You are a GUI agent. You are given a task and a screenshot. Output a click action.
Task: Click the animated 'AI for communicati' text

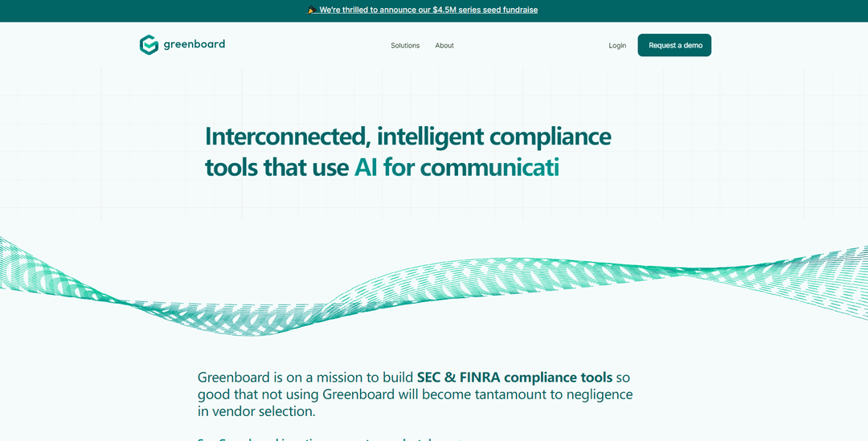pos(457,167)
